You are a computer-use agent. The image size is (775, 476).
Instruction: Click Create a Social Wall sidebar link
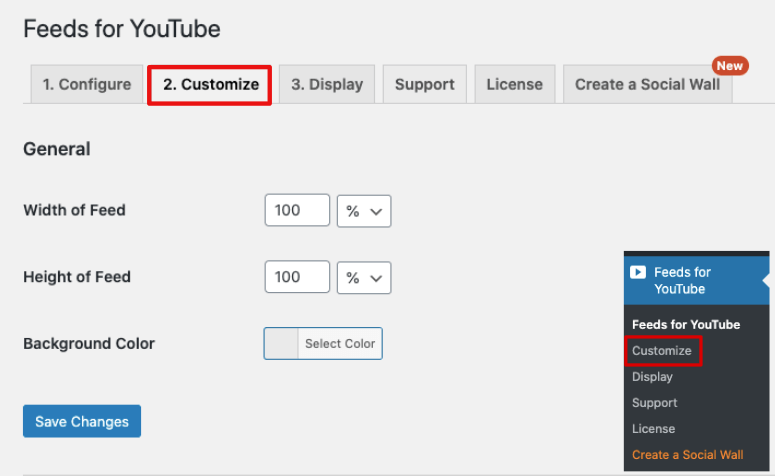(688, 455)
